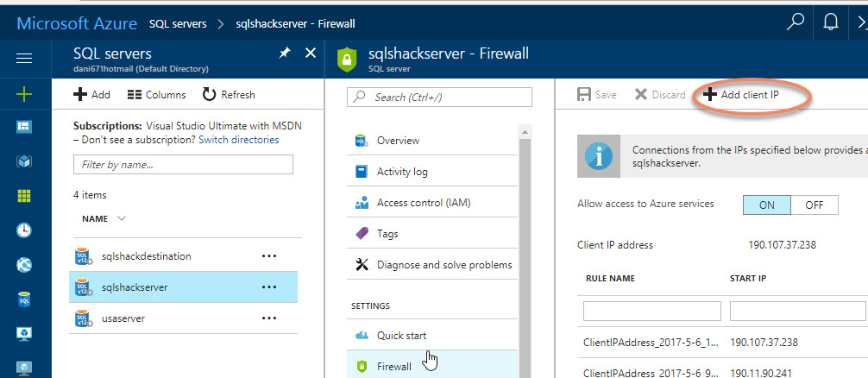Open the Columns chooser
This screenshot has height=378, width=868.
tap(156, 95)
